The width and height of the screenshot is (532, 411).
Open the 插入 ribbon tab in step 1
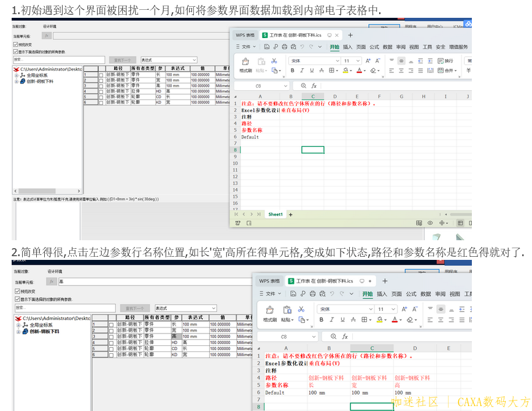pyautogui.click(x=347, y=47)
